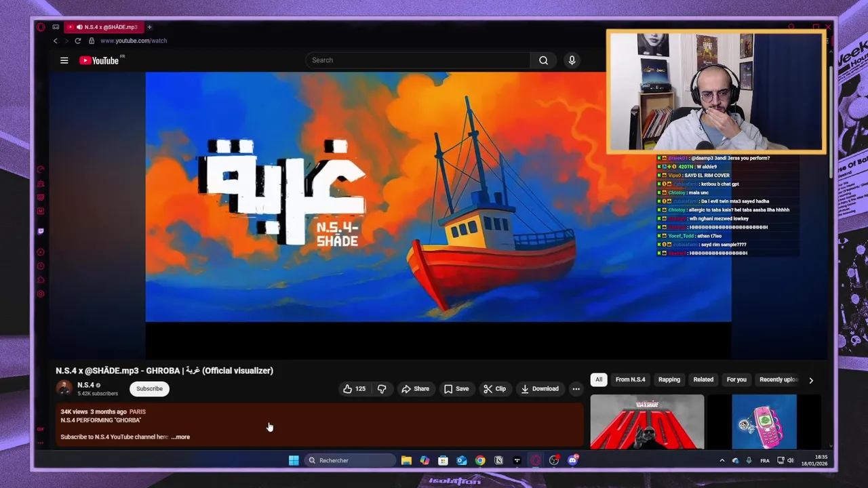The image size is (868, 488).
Task: Open the N.S.4 channel avatar
Action: click(x=64, y=388)
